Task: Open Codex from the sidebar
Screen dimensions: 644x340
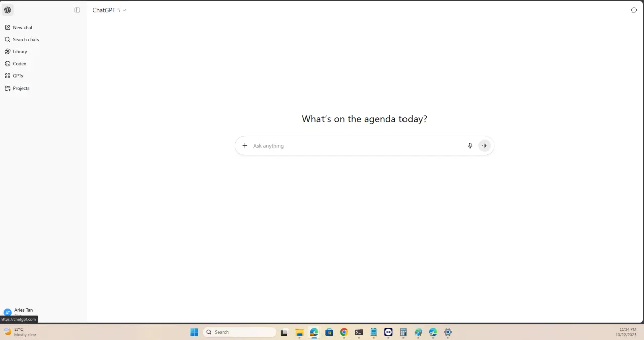Action: coord(19,64)
